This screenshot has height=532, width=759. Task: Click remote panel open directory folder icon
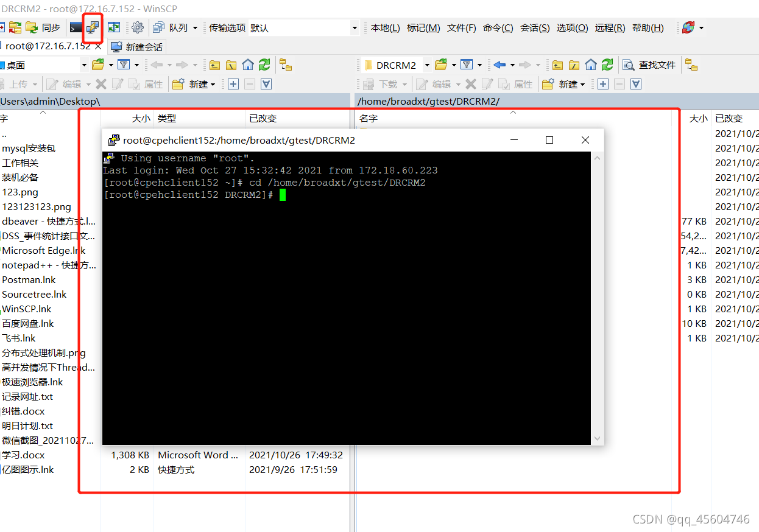pyautogui.click(x=440, y=65)
